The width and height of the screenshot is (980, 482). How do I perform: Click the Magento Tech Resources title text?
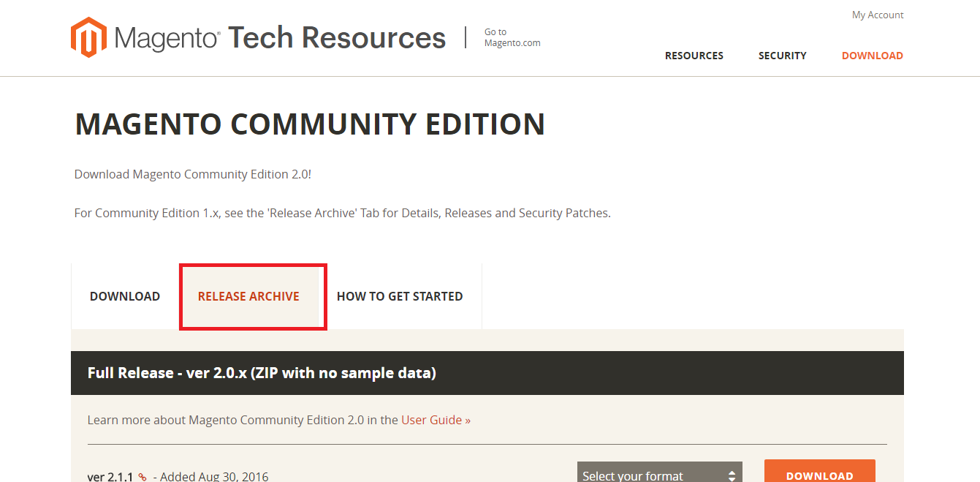click(x=280, y=37)
